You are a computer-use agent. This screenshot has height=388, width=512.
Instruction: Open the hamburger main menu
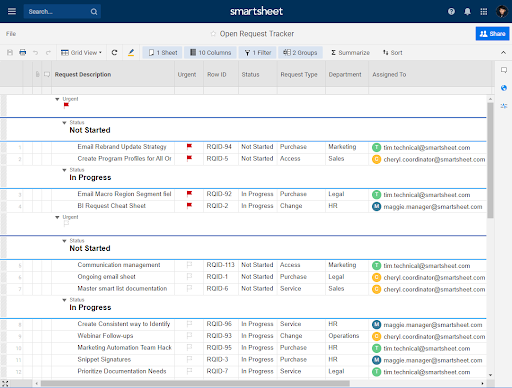tap(12, 12)
